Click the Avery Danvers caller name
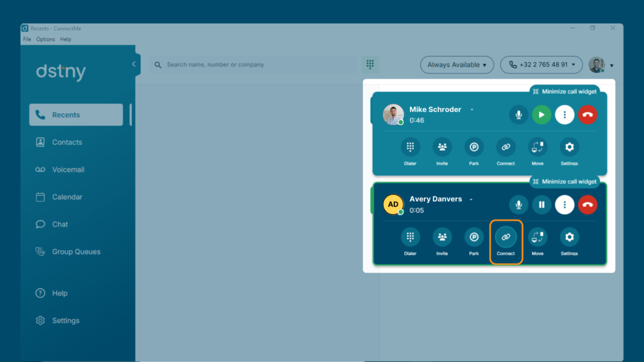Viewport: 644px width, 362px height. pos(435,199)
